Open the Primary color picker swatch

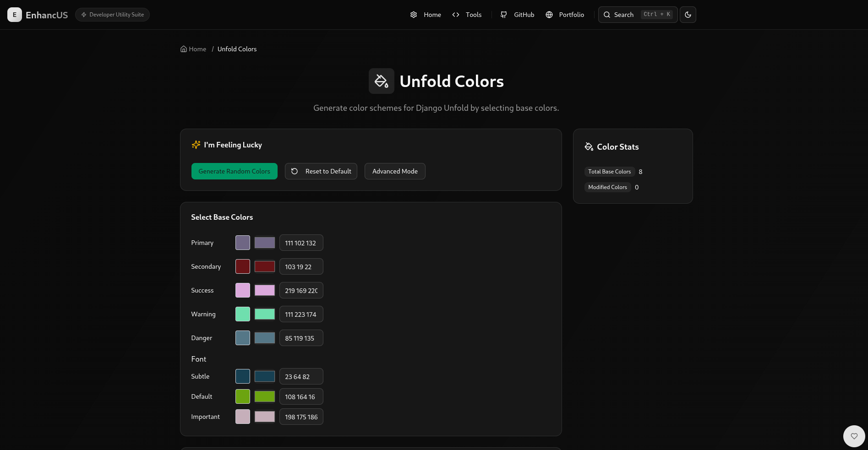[x=242, y=243]
